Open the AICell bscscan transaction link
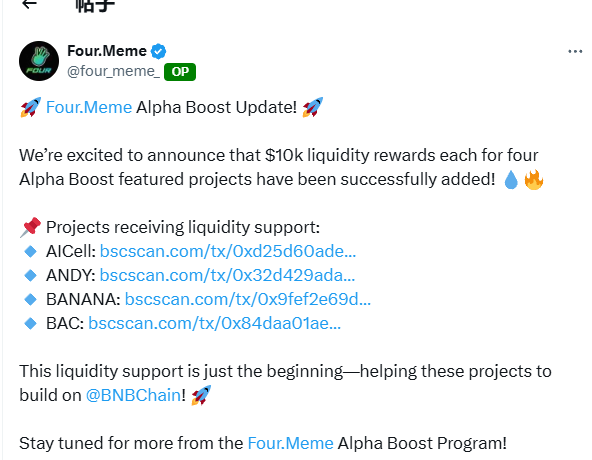Image resolution: width=592 pixels, height=460 pixels. [228, 251]
